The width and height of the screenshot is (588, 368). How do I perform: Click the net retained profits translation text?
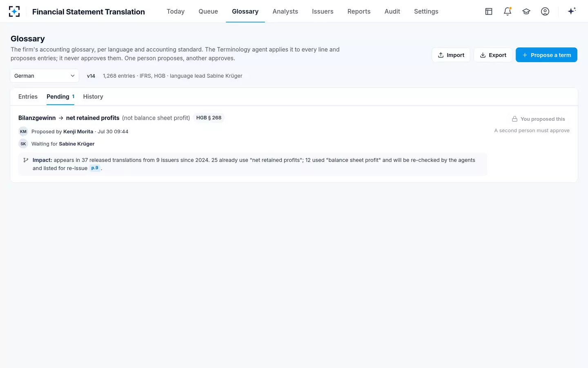coord(93,118)
